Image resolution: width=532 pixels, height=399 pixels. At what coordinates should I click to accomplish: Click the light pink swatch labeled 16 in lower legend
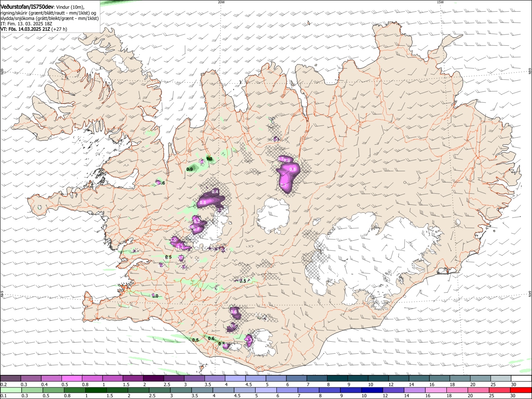tap(436, 390)
